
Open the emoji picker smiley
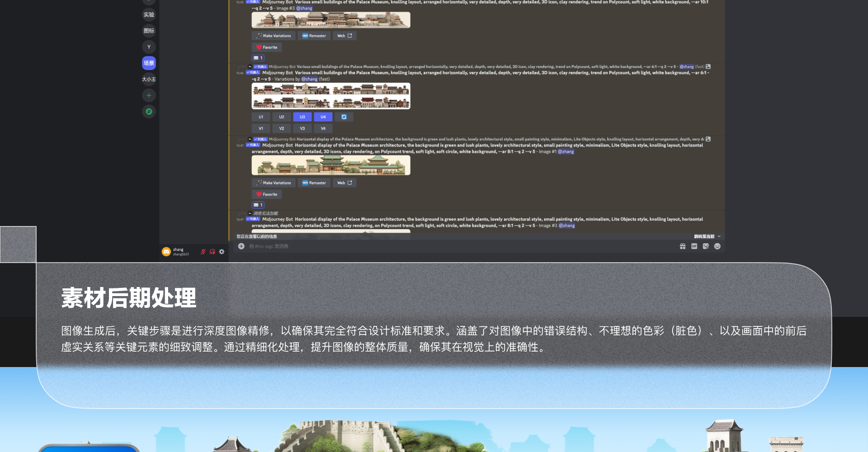717,246
